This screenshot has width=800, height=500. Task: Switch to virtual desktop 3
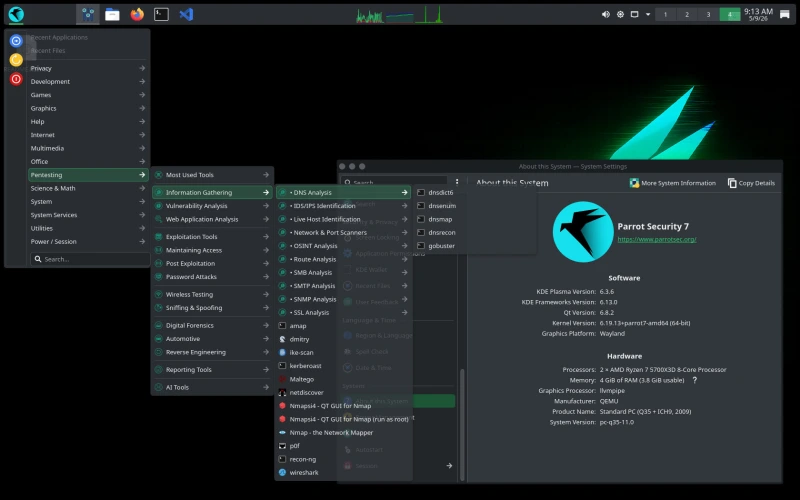(x=708, y=14)
